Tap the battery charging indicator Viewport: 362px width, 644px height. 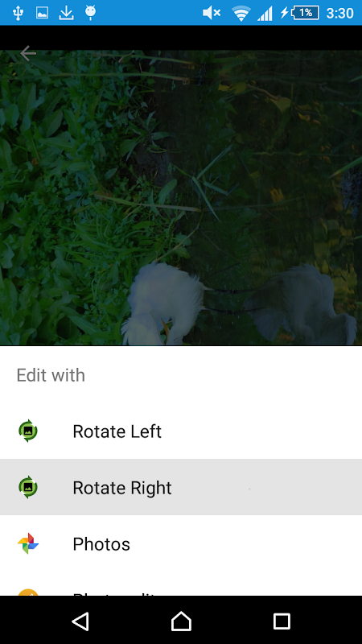(299, 13)
